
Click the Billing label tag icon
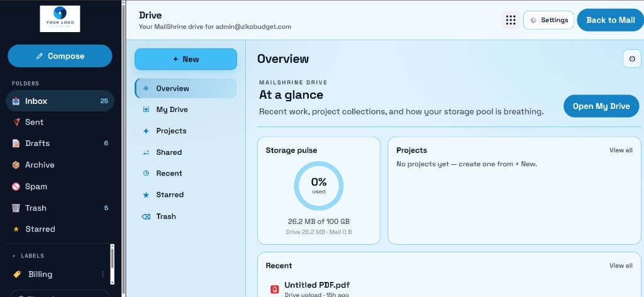[x=17, y=274]
